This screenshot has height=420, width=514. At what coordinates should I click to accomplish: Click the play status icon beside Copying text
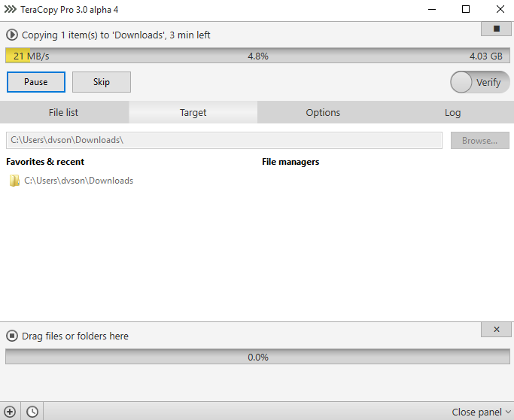click(x=12, y=35)
